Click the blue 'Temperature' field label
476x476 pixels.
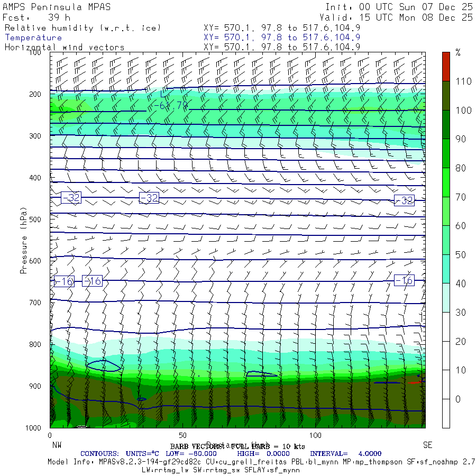point(33,38)
